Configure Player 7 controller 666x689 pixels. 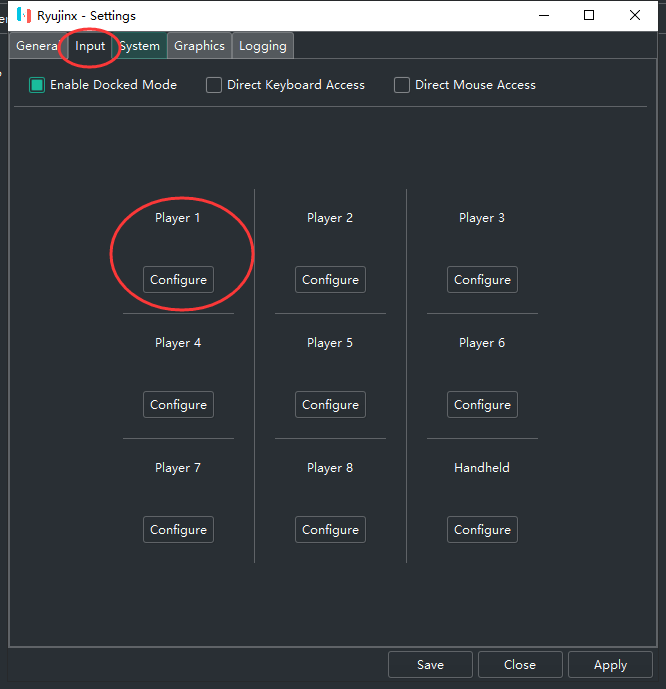click(178, 530)
